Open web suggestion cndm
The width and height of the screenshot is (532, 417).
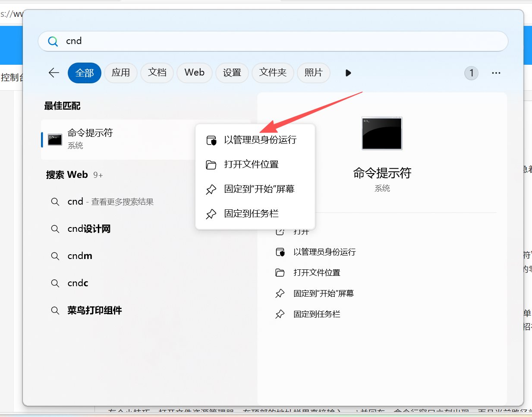point(80,256)
